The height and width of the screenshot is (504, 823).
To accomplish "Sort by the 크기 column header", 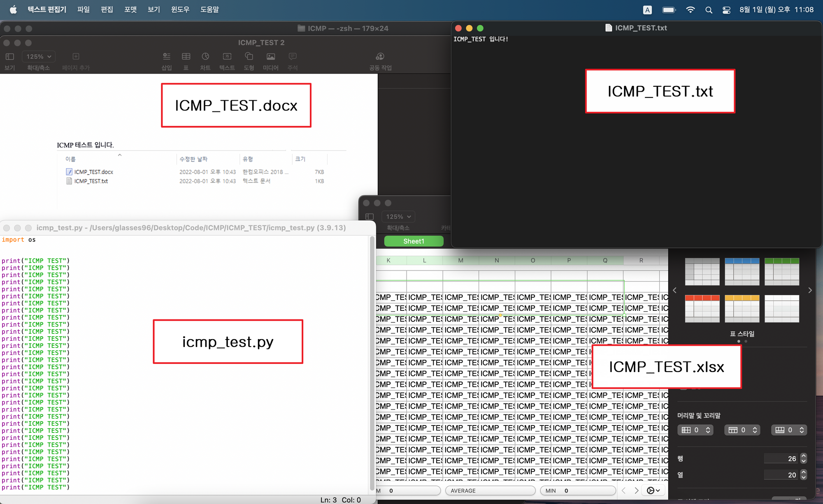I will [x=300, y=159].
